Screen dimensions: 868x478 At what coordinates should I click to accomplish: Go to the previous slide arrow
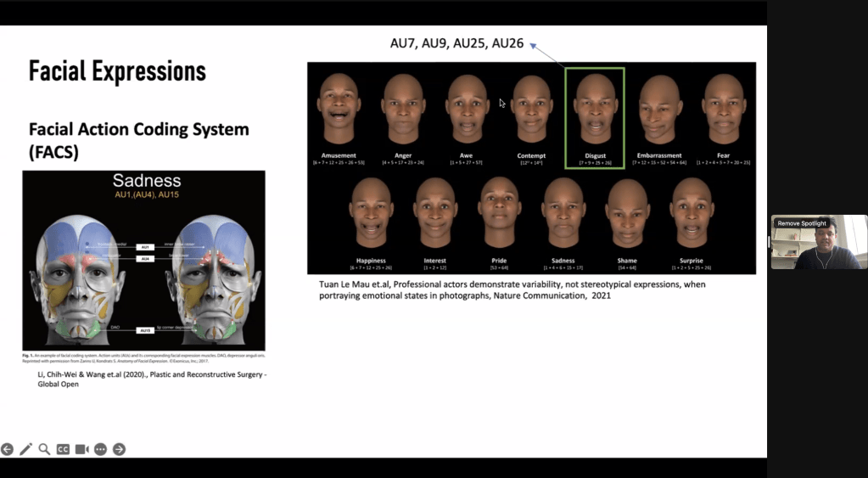click(8, 449)
